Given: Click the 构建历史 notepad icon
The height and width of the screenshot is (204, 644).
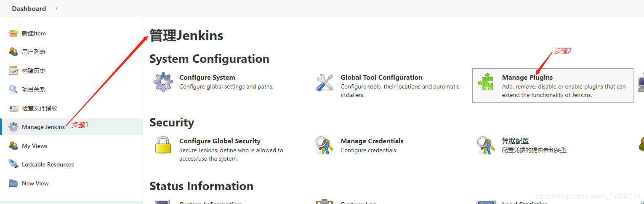Looking at the screenshot, I should click(x=13, y=71).
